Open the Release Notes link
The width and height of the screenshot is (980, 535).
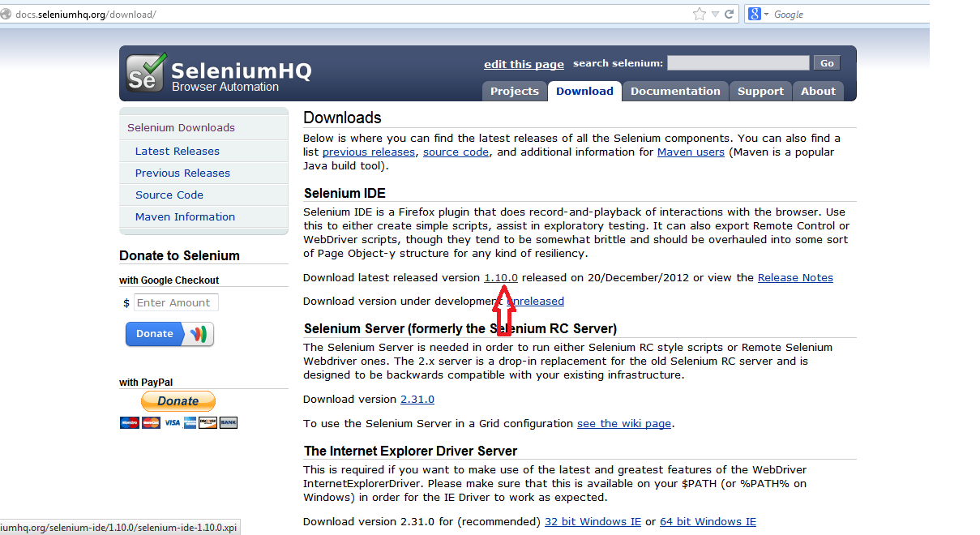(x=795, y=277)
